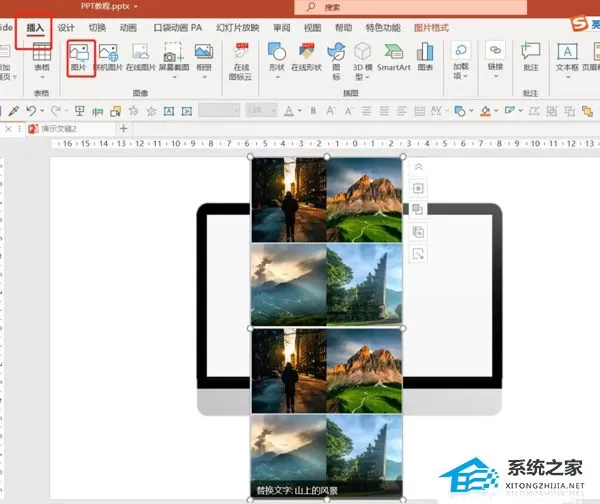The height and width of the screenshot is (504, 600).
Task: Open the 图片格式 ribbon tab
Action: coord(431,28)
